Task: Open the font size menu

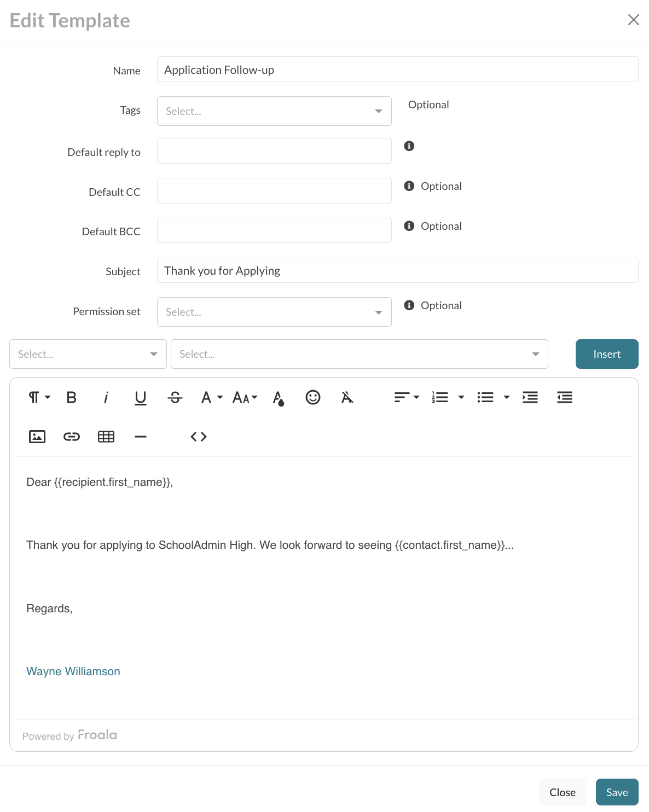Action: point(245,398)
